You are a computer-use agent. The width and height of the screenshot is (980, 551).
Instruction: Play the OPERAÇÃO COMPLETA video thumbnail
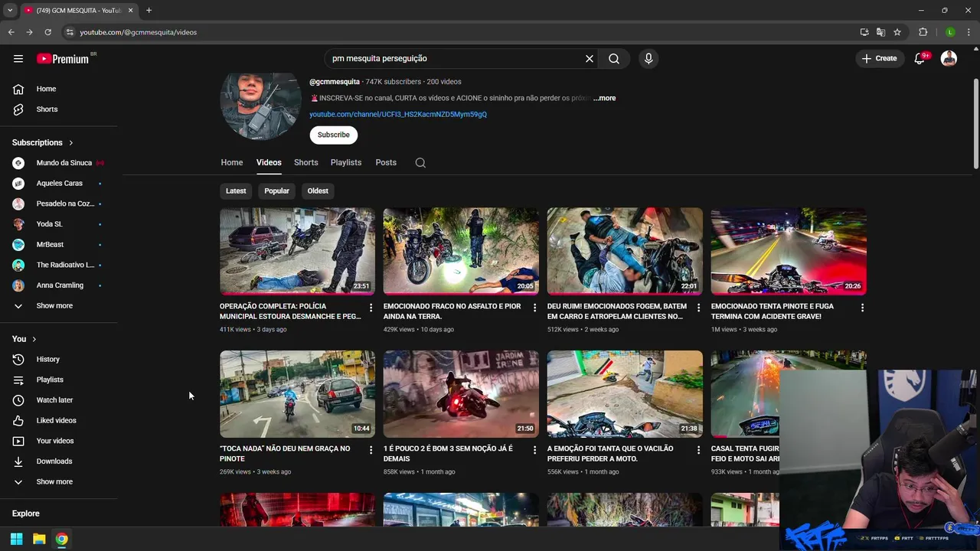point(297,251)
